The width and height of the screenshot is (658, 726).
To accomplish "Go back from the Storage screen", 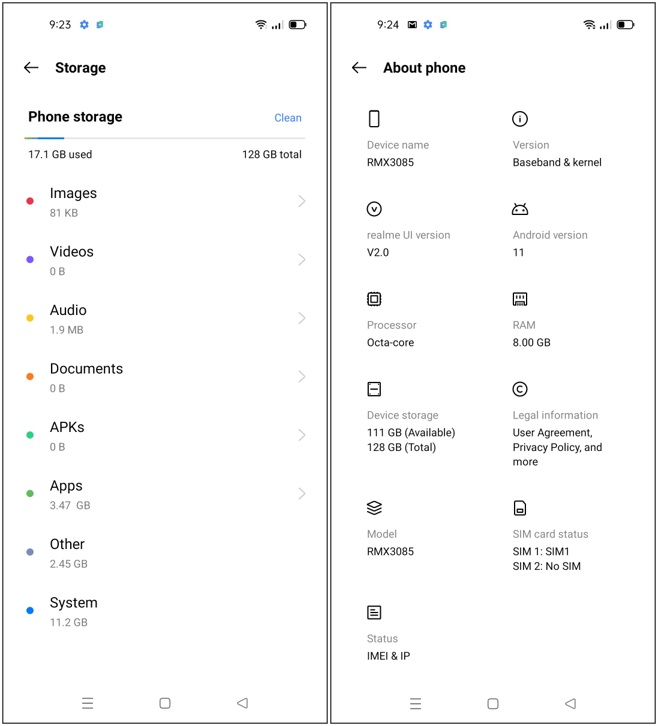I will point(31,68).
